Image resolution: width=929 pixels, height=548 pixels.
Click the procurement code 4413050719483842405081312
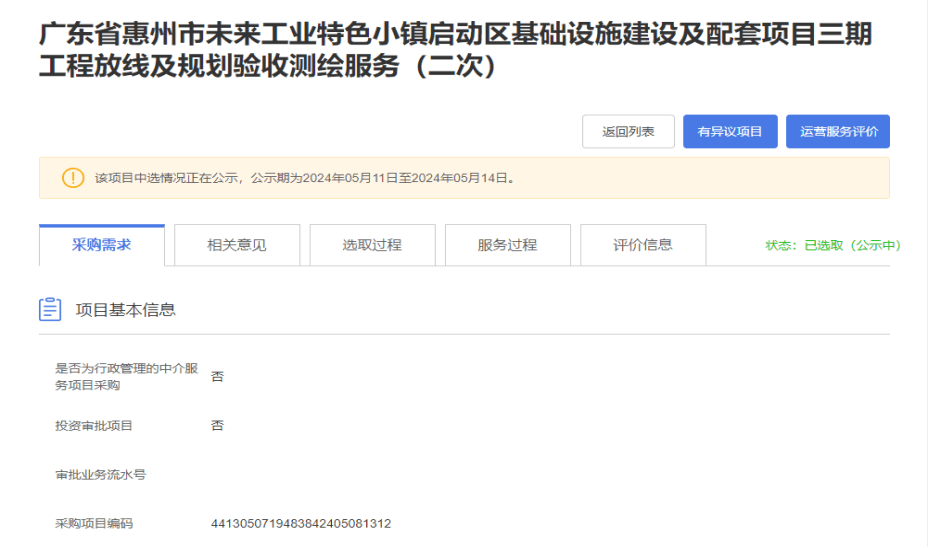pyautogui.click(x=301, y=523)
